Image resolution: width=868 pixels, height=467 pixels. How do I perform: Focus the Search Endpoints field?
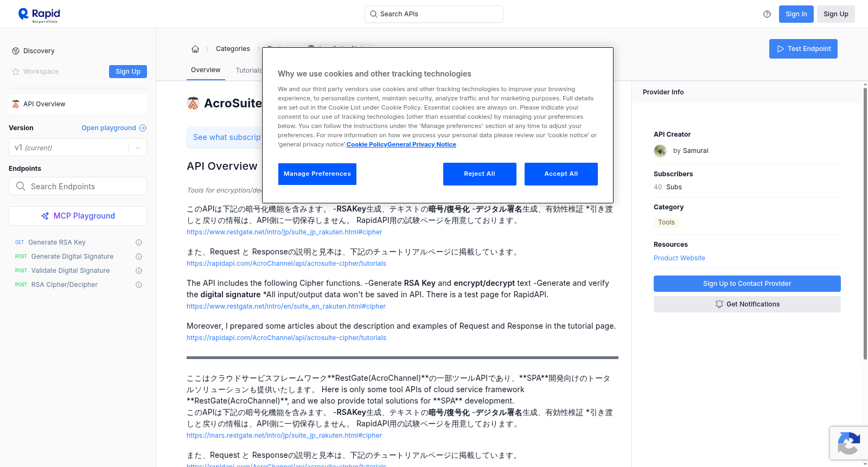coord(78,186)
